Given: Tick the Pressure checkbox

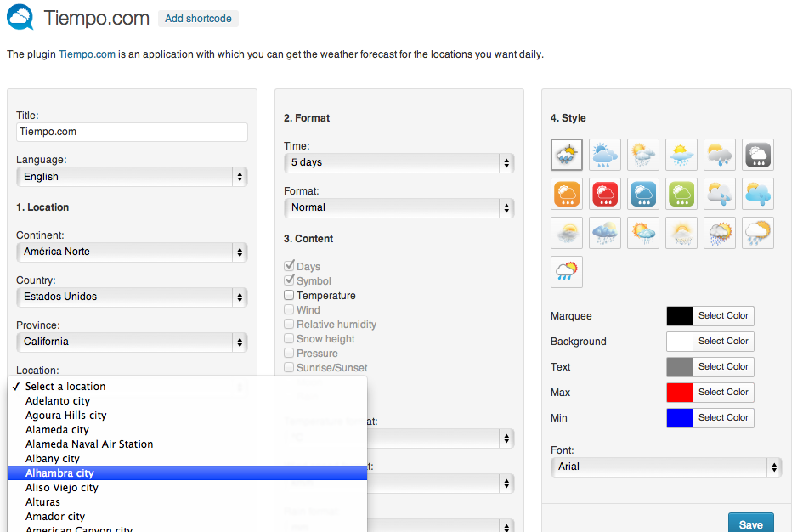Looking at the screenshot, I should (x=290, y=353).
